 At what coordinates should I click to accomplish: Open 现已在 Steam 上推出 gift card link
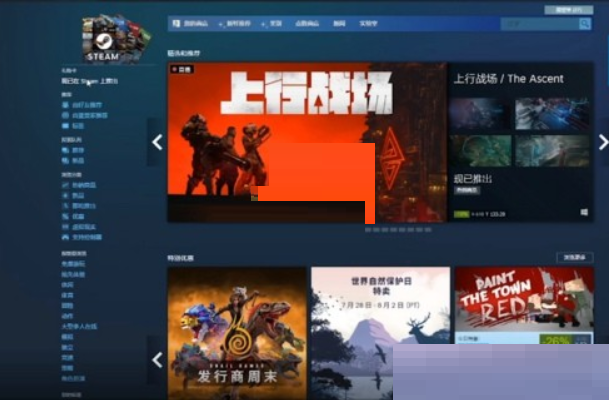(x=89, y=81)
